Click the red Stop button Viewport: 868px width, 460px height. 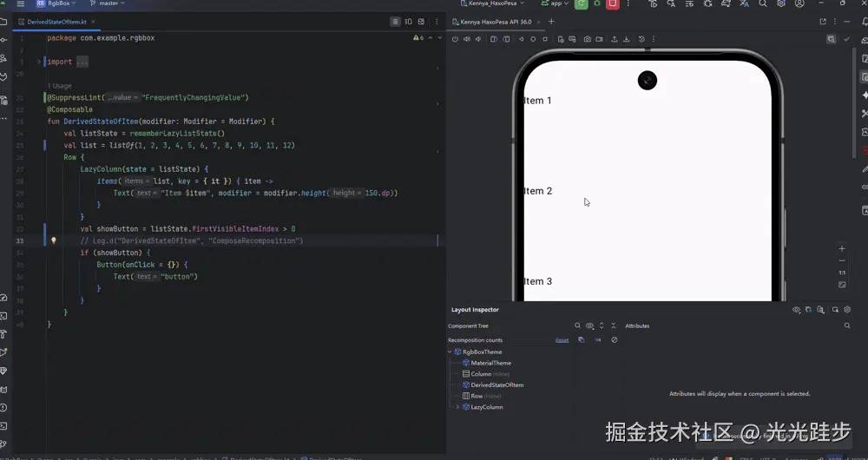[x=612, y=3]
